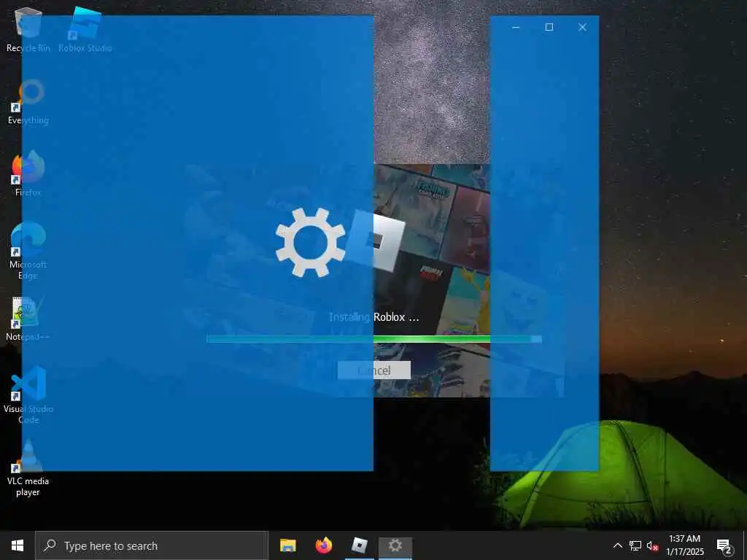
Task: Select the gear installer taskbar item
Action: (x=395, y=545)
